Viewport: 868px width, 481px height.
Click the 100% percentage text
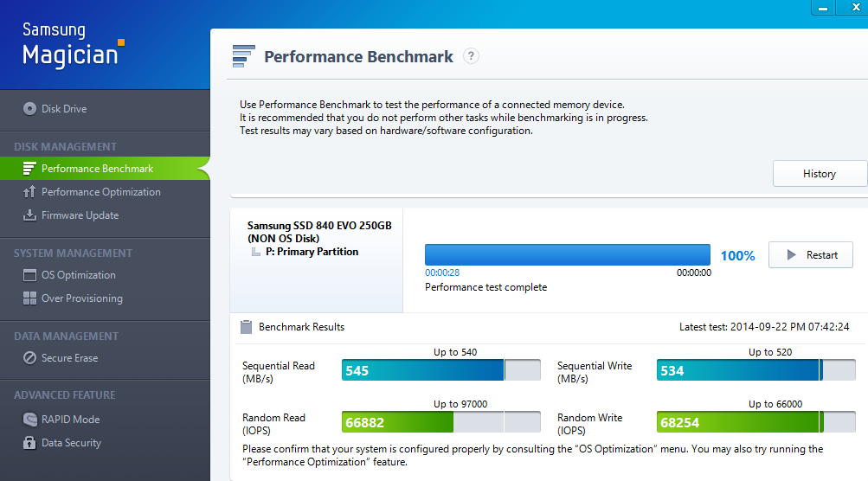tap(737, 256)
